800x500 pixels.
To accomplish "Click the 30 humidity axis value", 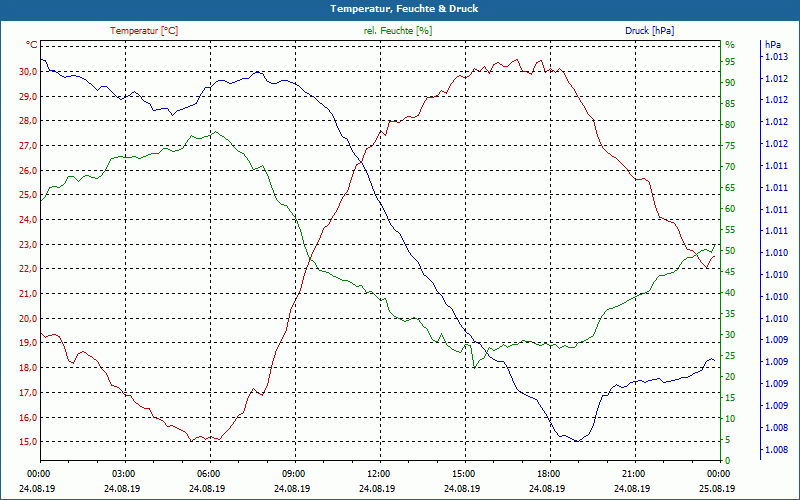I will (730, 335).
